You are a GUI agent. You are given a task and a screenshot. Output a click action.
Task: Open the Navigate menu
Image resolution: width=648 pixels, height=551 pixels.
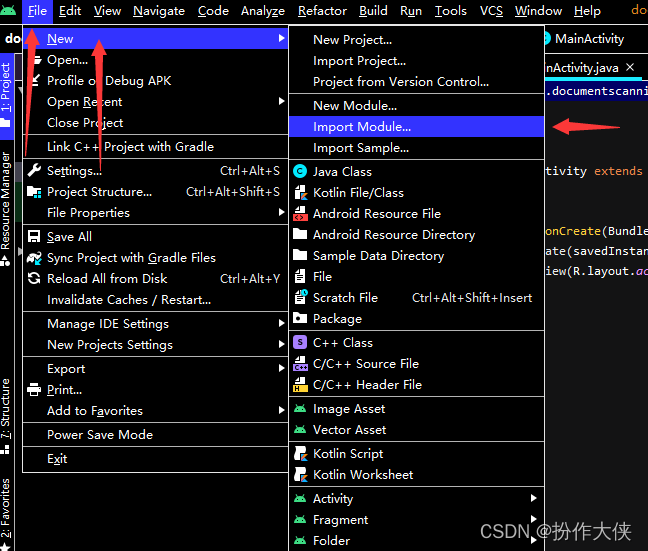(159, 11)
